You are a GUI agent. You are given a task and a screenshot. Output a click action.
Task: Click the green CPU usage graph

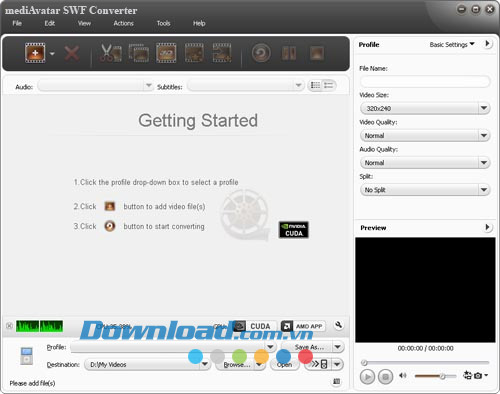(39, 326)
